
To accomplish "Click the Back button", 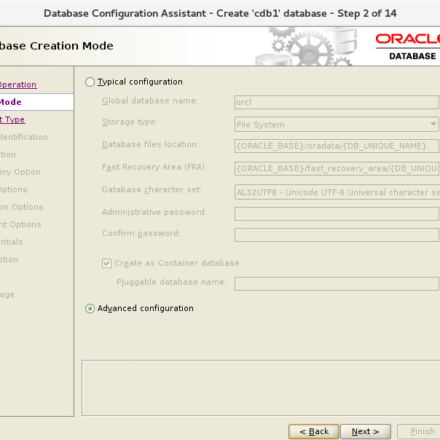I will coord(314,432).
